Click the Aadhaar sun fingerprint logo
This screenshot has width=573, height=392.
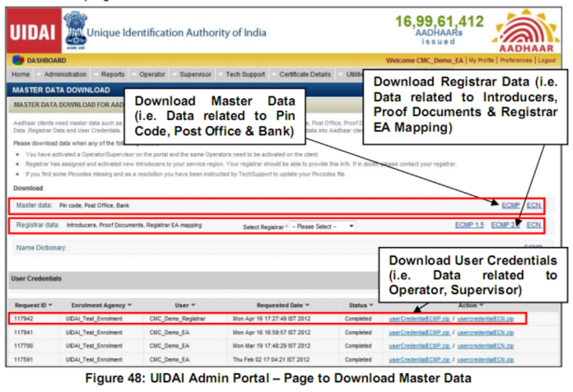[526, 31]
